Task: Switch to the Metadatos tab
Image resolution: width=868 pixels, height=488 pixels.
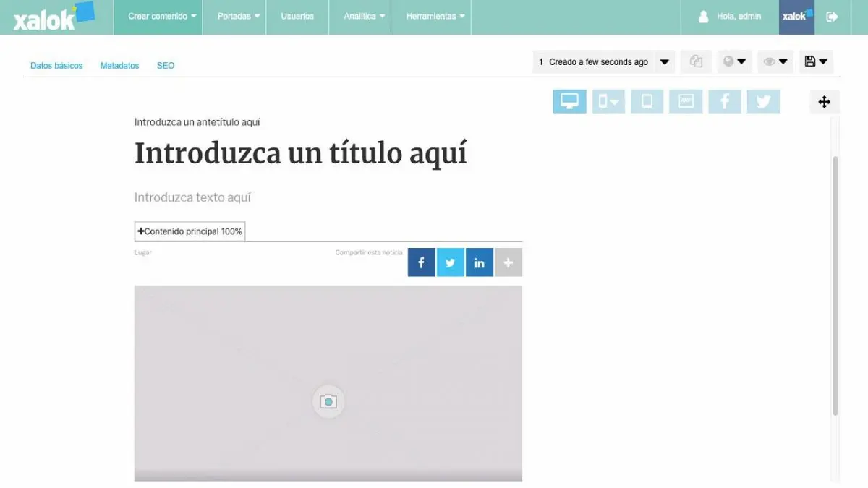Action: 119,65
